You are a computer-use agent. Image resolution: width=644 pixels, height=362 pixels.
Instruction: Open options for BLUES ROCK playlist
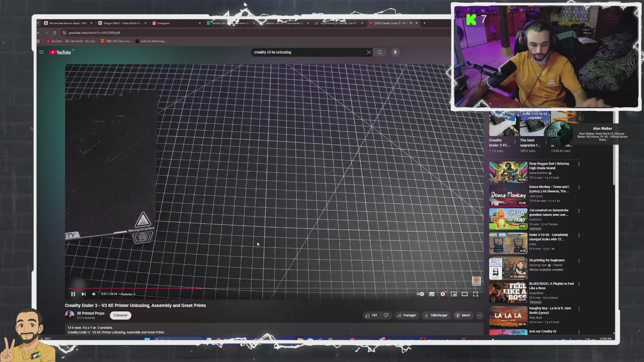point(579,285)
